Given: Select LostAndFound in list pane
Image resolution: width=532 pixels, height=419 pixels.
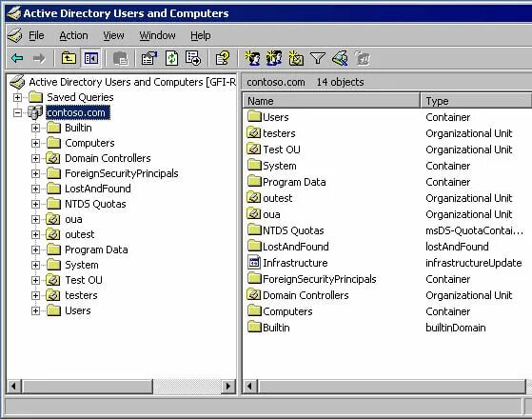Looking at the screenshot, I should (x=296, y=247).
